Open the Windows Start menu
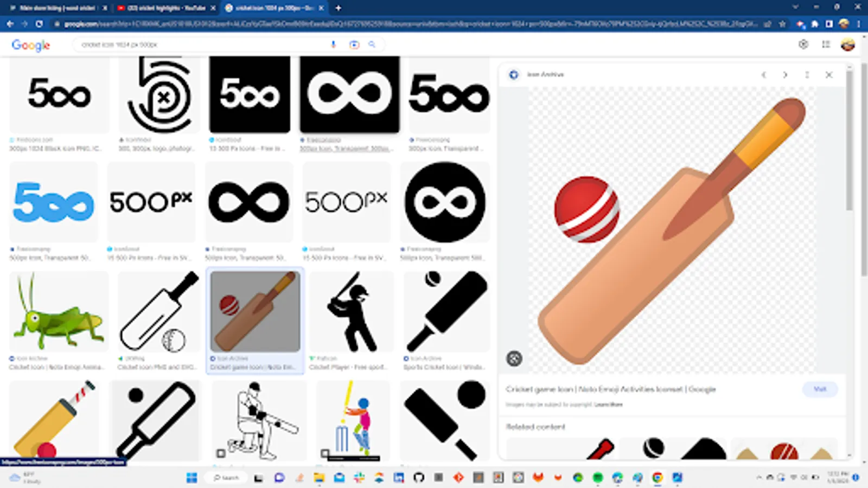The width and height of the screenshot is (868, 488). pyautogui.click(x=192, y=478)
